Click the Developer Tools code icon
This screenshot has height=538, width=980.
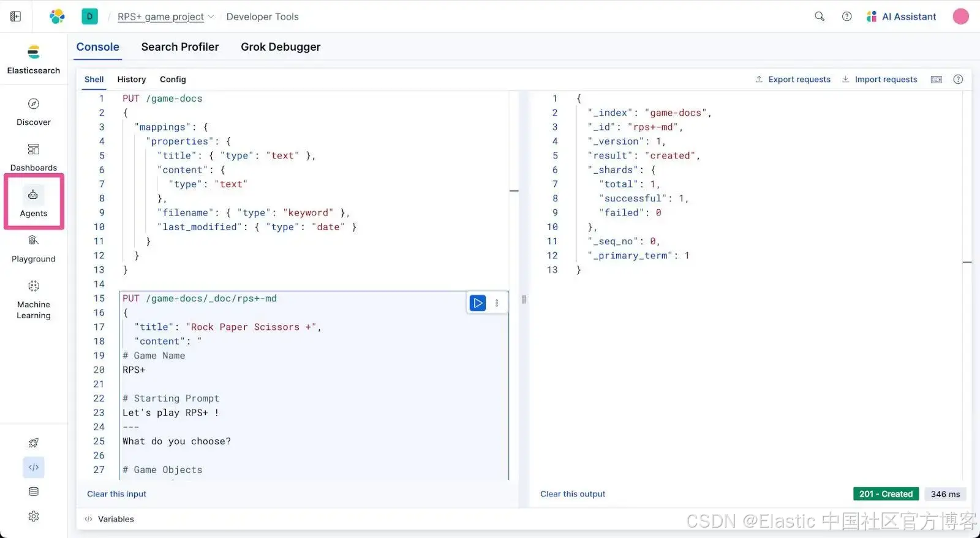click(34, 468)
